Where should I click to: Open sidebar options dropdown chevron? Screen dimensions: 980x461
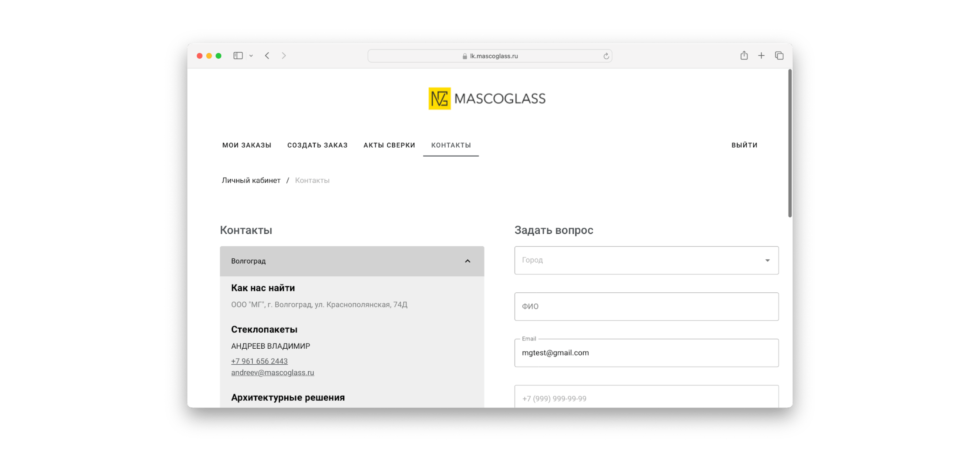click(251, 56)
